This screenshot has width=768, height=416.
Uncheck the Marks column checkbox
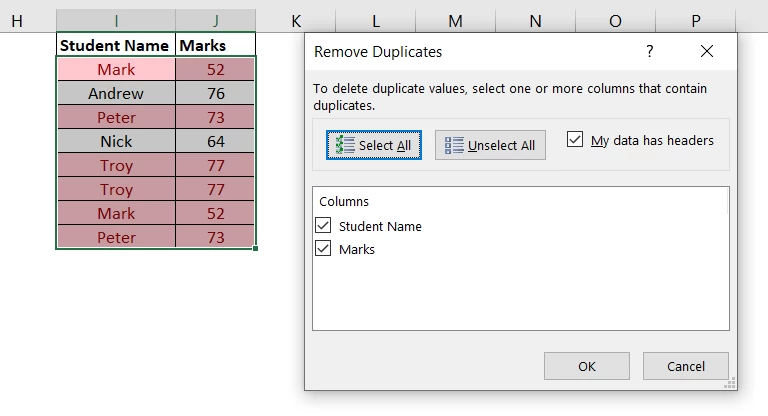(x=323, y=248)
